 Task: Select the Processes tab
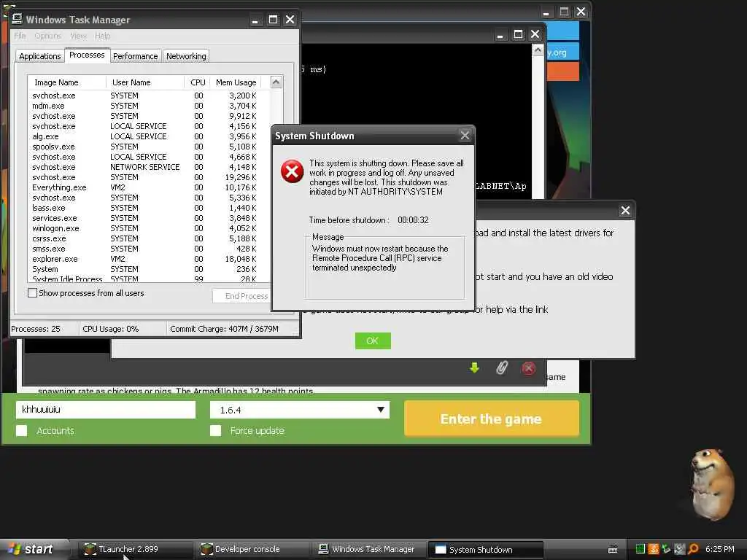(x=87, y=55)
